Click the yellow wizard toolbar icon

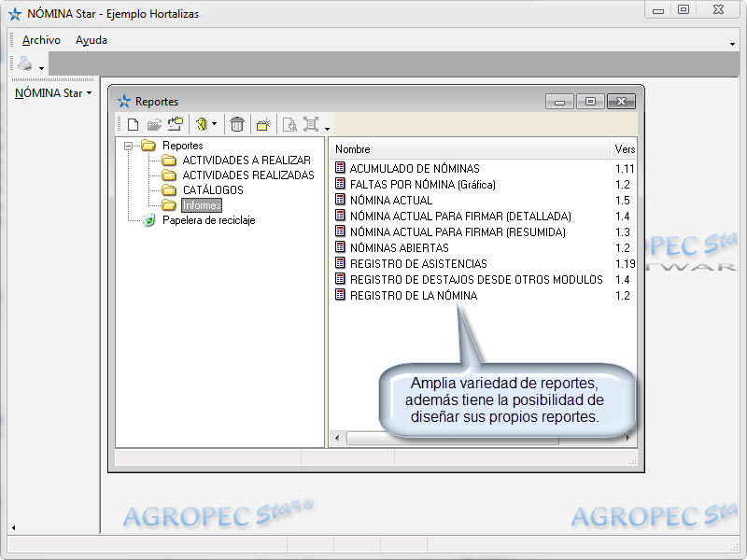202,124
